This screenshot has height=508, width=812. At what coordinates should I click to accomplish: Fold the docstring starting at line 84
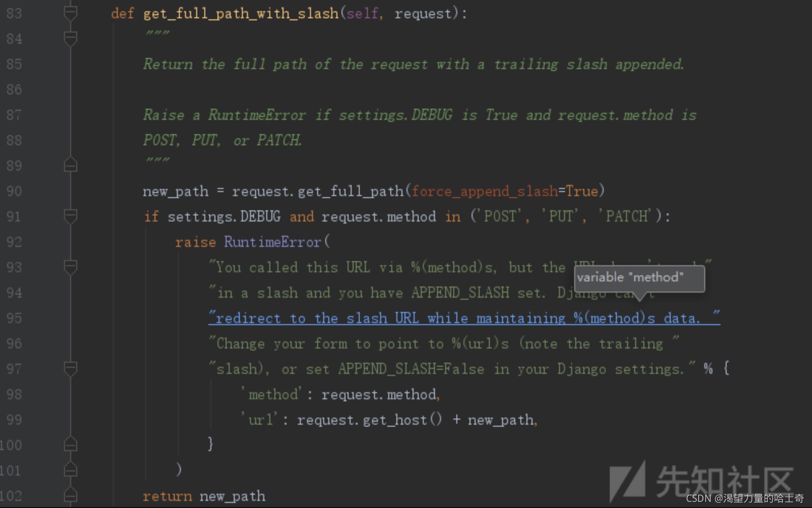click(71, 39)
